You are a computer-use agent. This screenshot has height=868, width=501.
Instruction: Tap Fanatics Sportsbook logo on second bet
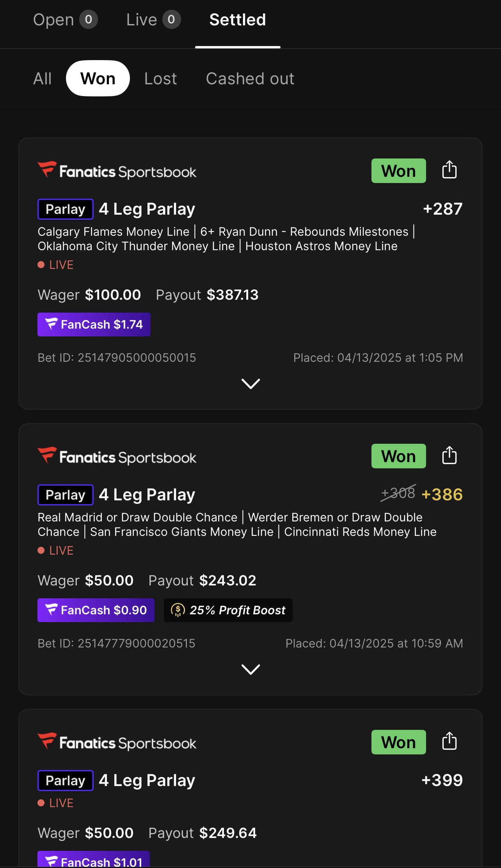tap(117, 457)
